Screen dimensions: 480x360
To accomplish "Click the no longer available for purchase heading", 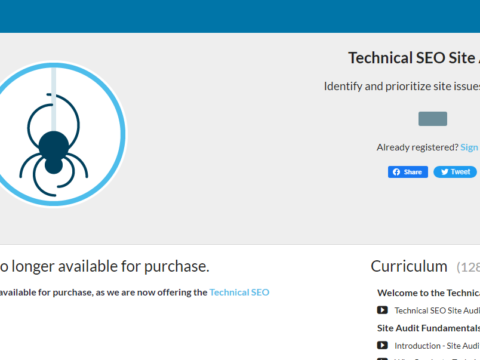I will click(105, 266).
